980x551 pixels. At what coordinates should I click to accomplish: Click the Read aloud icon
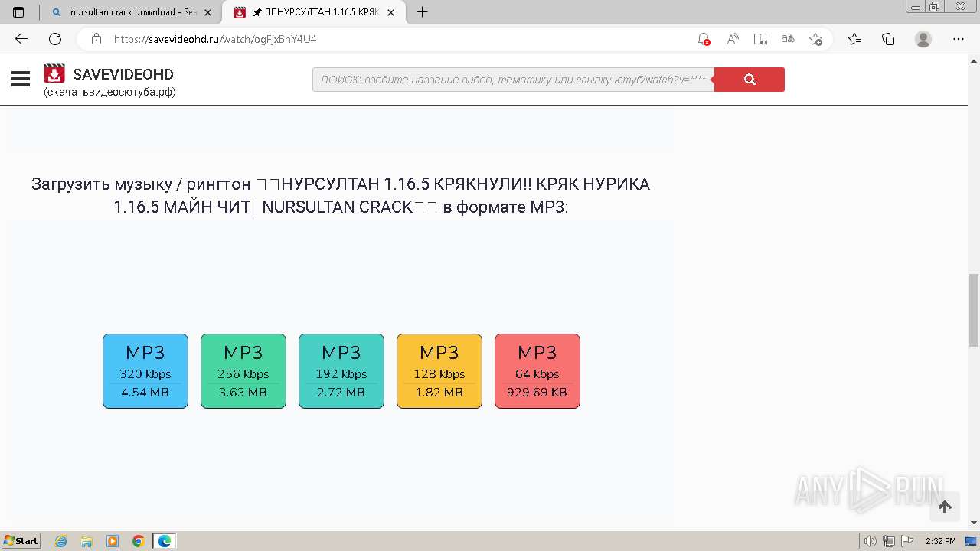(x=733, y=39)
